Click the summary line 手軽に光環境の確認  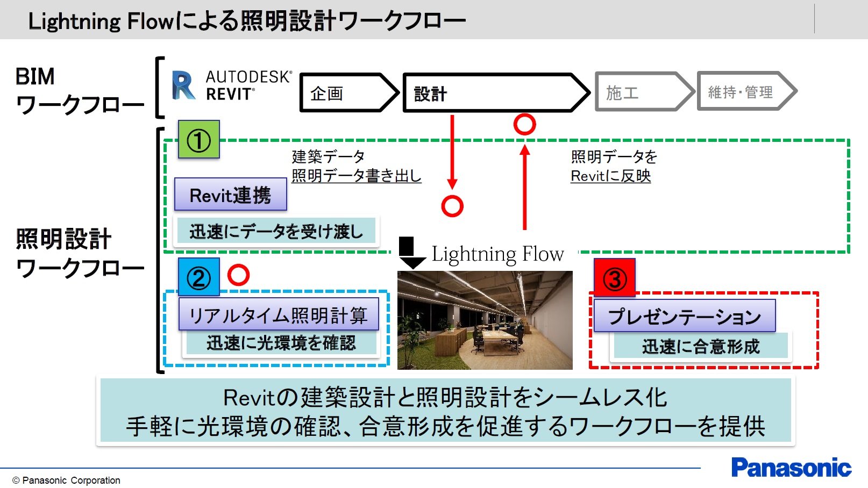233,426
